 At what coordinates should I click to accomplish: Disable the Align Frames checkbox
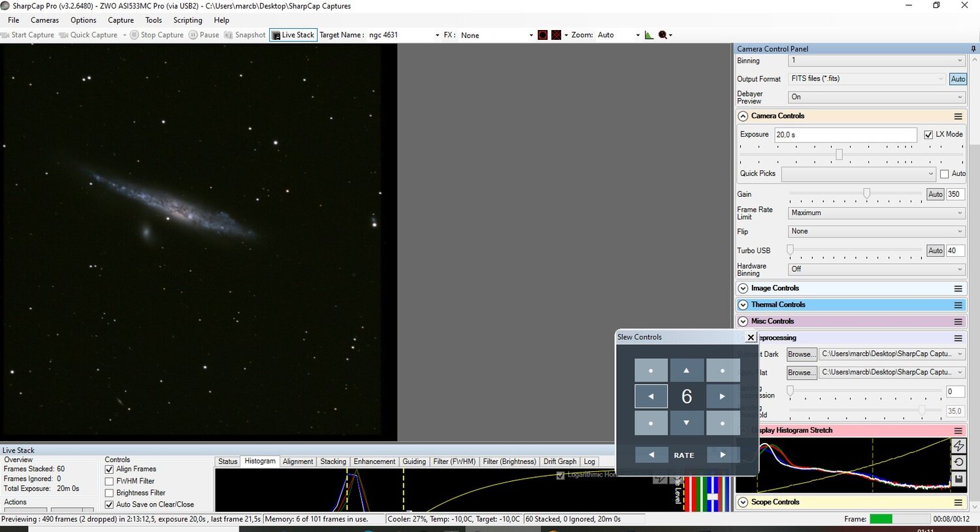109,469
